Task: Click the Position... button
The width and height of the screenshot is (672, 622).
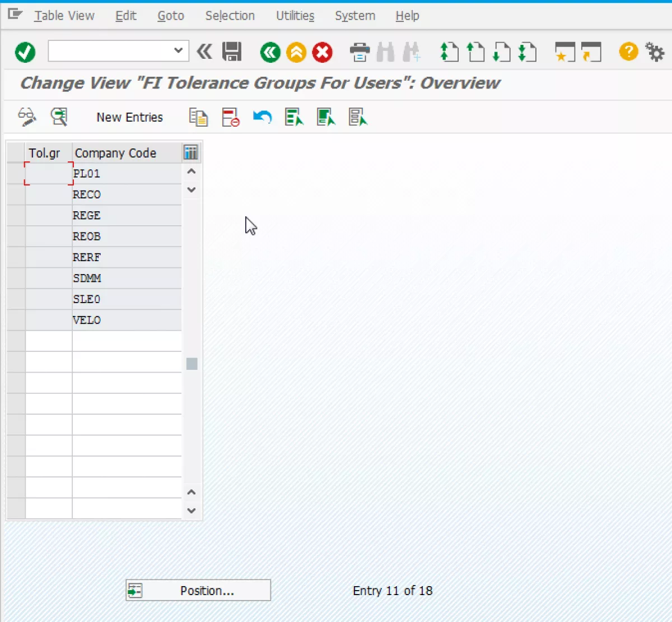Action: pyautogui.click(x=198, y=590)
